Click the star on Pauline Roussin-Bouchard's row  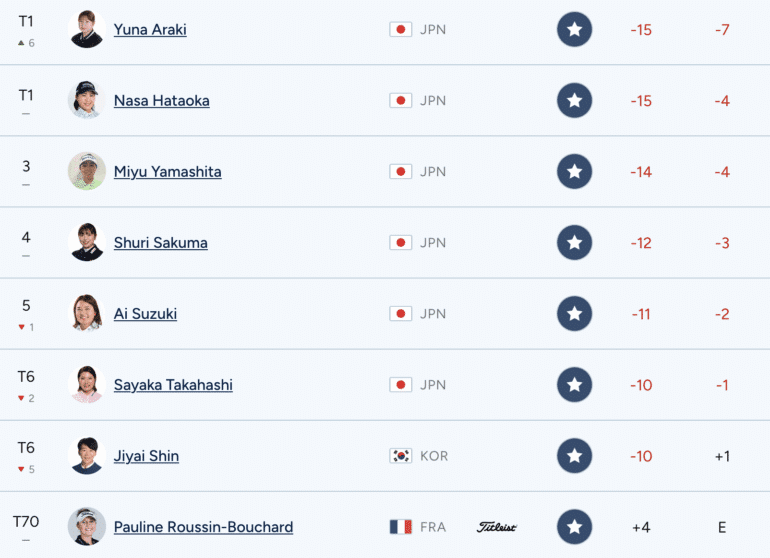[x=574, y=527]
